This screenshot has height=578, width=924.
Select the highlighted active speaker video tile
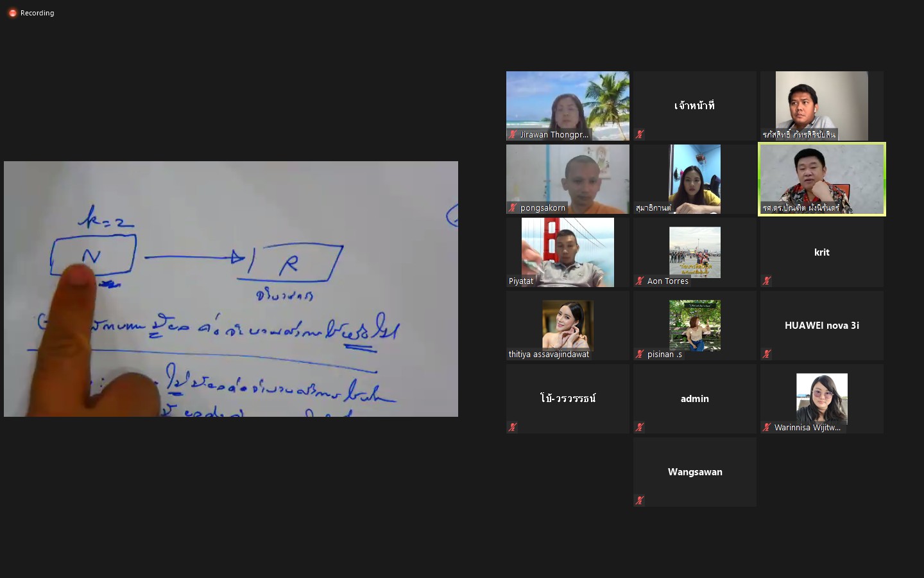822,179
